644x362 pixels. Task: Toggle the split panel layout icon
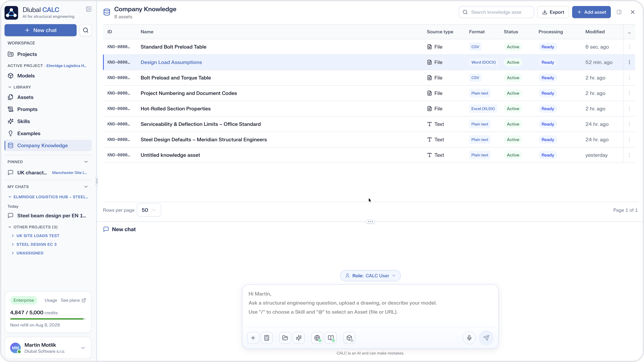tap(619, 12)
